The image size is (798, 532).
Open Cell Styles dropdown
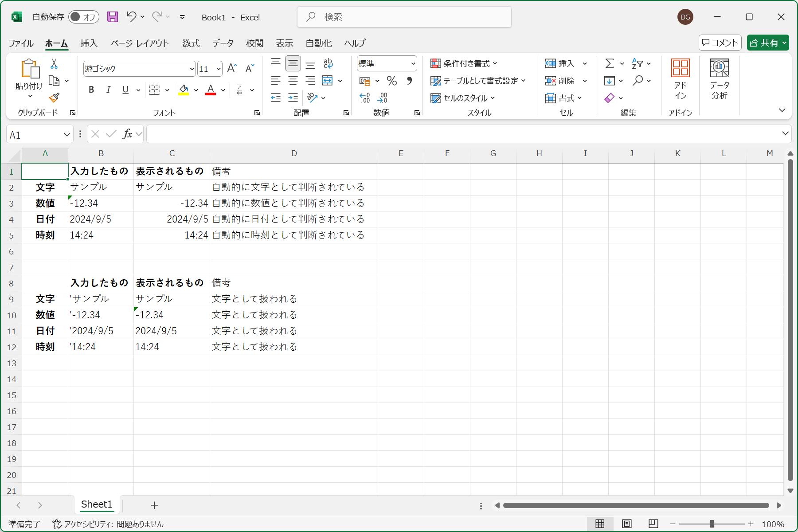coord(463,98)
